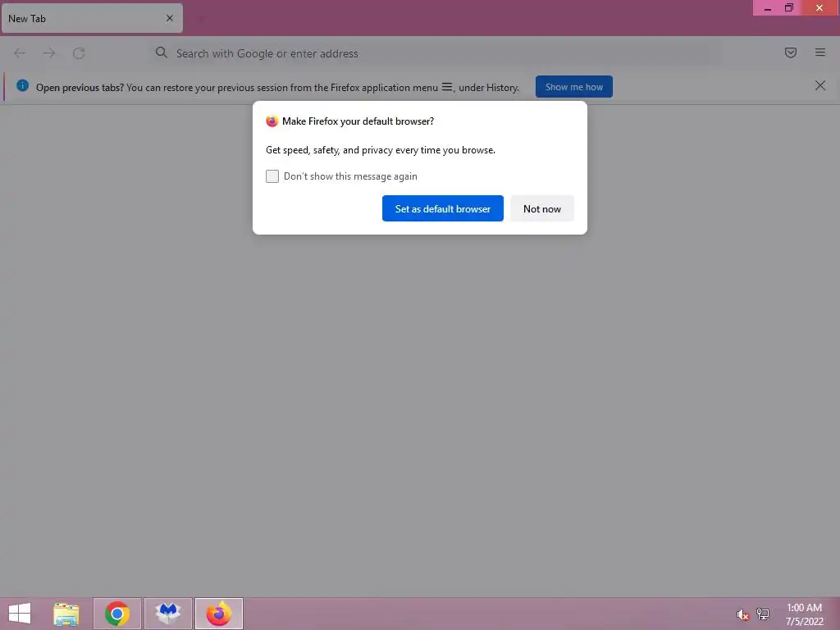The width and height of the screenshot is (840, 630).
Task: Click the Firefox taskbar icon
Action: 219,614
